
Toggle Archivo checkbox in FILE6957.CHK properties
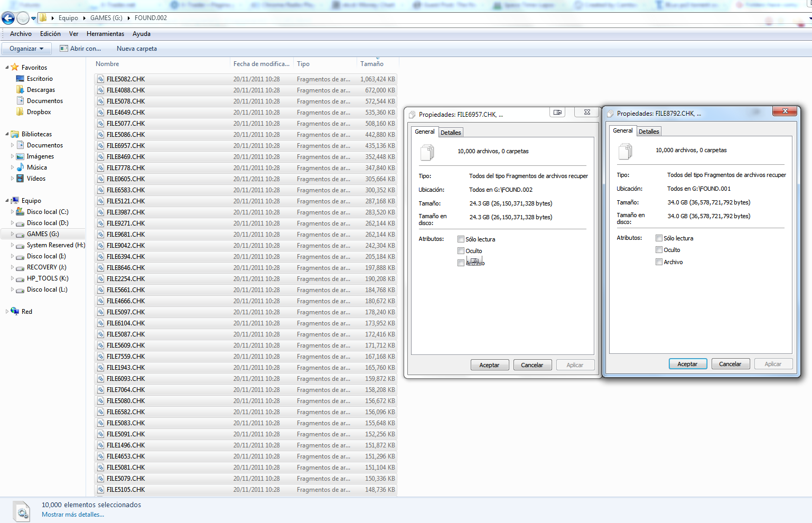[x=461, y=263]
